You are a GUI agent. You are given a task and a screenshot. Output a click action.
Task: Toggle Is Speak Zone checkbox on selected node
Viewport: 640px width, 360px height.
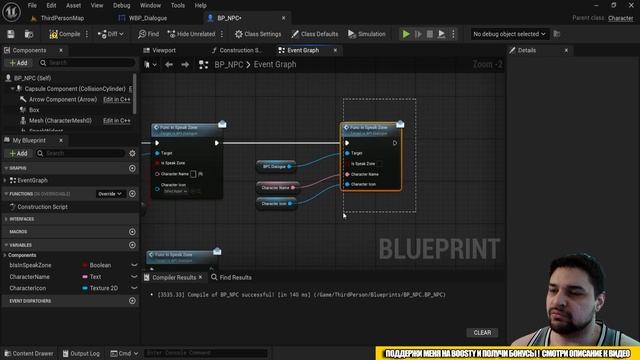click(x=380, y=164)
